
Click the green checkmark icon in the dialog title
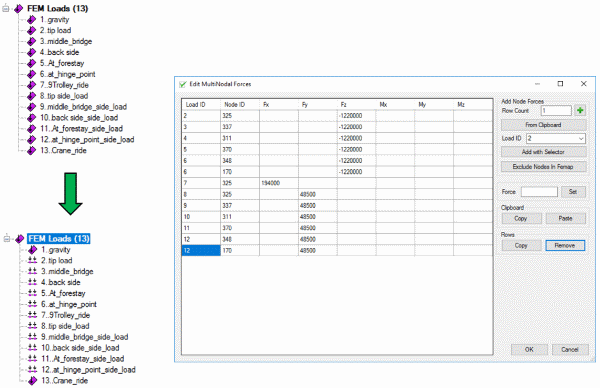coord(183,84)
